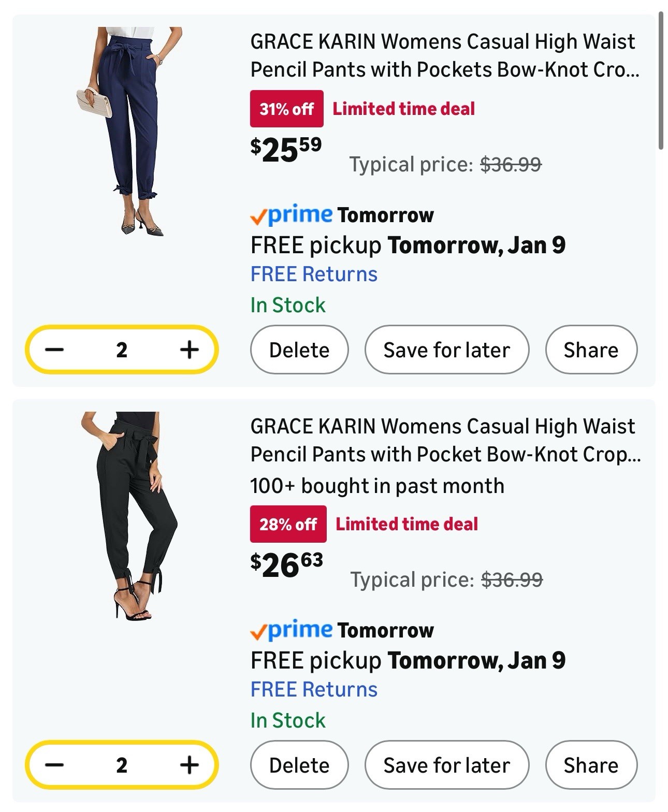Open the black pants product image
Screen dimensions: 668x812
[x=129, y=516]
